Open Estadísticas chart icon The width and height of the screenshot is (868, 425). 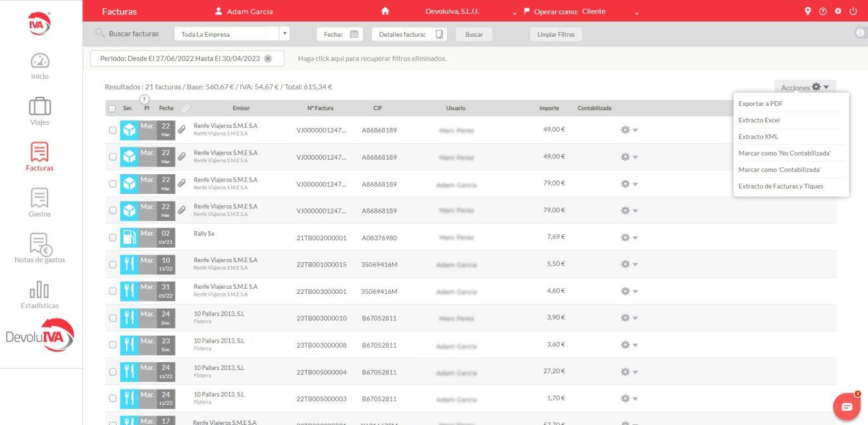[40, 290]
